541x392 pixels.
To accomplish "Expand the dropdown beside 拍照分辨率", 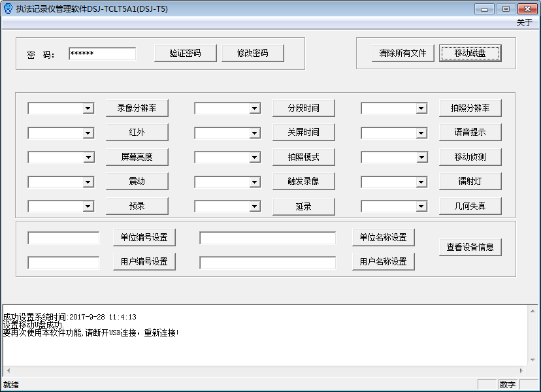I will [421, 108].
